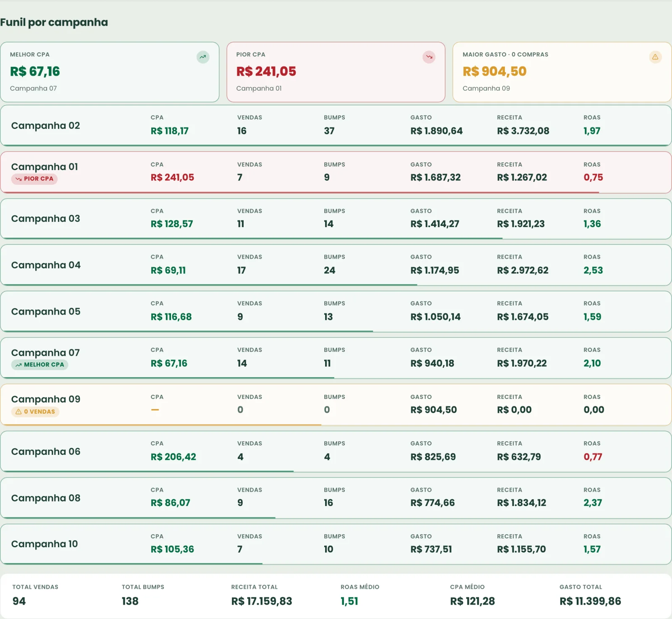Click CPA value R$ 105,36
Screen dimensions: 672x619
172,549
